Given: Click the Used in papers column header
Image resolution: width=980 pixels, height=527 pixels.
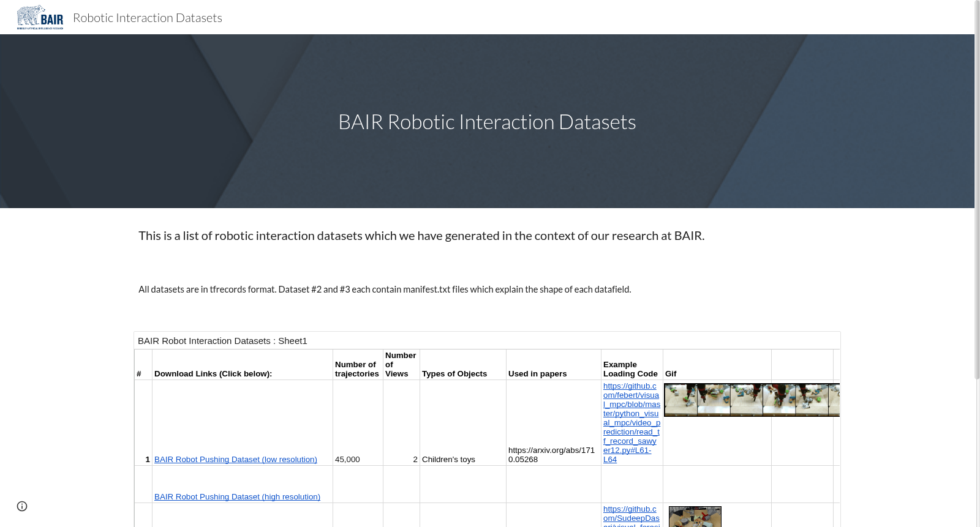Looking at the screenshot, I should (554, 365).
